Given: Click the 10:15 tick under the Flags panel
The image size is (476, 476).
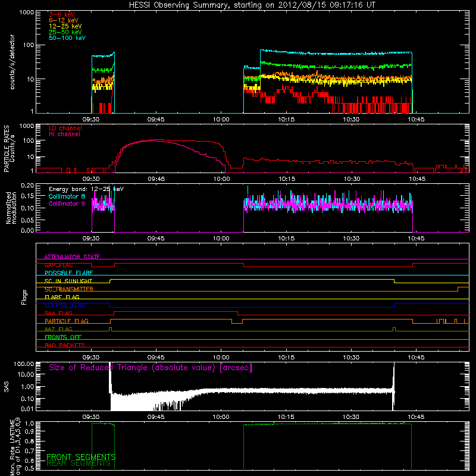Looking at the screenshot, I should [286, 358].
